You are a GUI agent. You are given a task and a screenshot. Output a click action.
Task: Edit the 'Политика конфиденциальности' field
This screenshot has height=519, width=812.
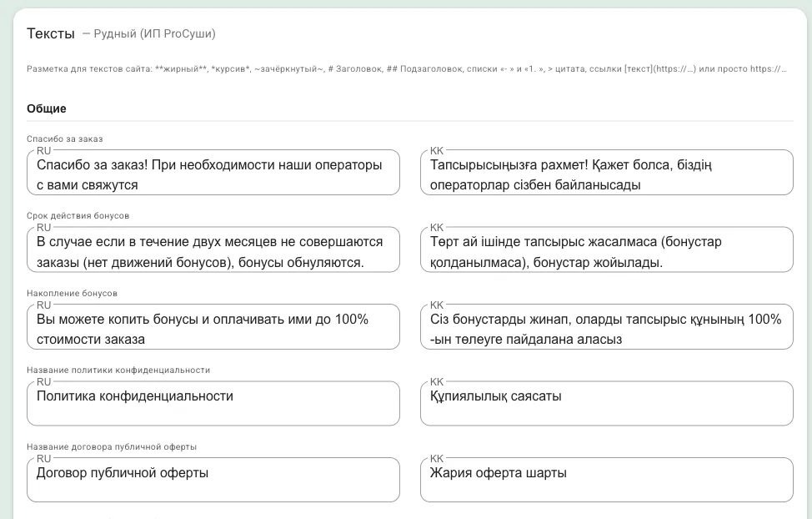point(213,403)
